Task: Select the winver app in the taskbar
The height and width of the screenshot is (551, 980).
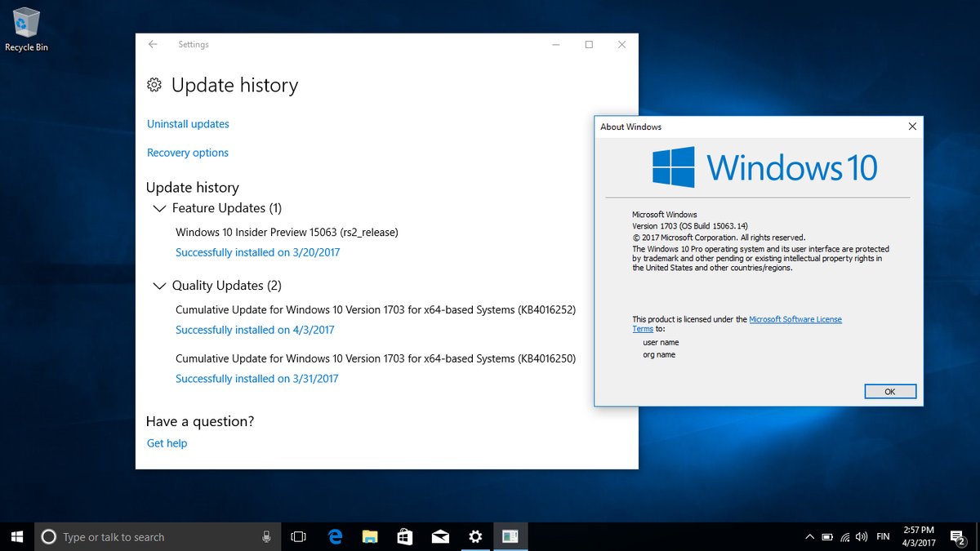Action: pyautogui.click(x=510, y=536)
